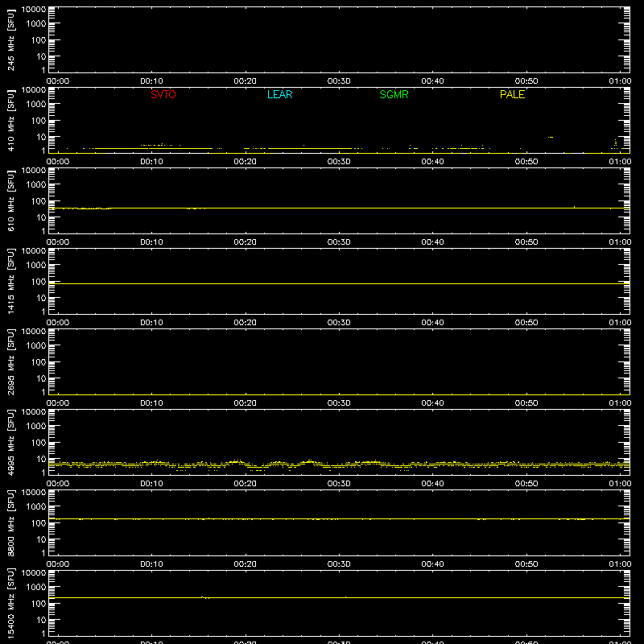This screenshot has height=644, width=644.
Task: Select the 245 MHz [SFU] axis title
Action: [10, 39]
